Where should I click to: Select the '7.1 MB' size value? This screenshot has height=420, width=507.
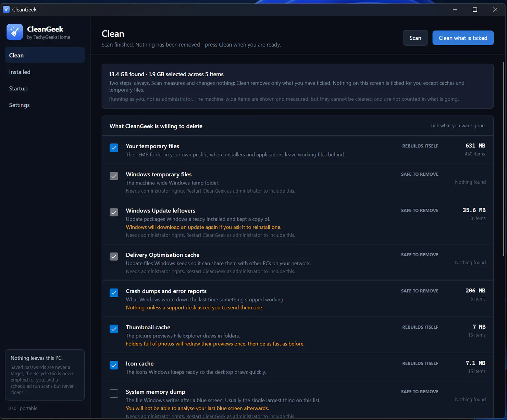475,363
